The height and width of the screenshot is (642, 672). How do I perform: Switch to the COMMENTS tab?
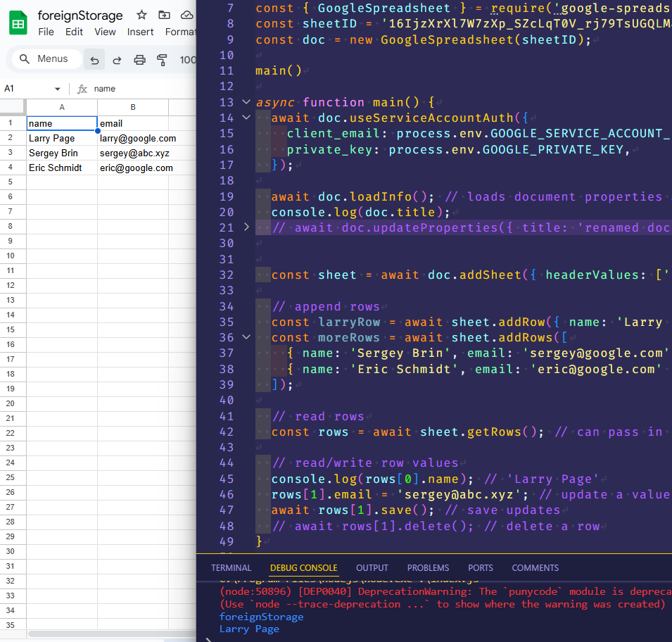click(535, 568)
